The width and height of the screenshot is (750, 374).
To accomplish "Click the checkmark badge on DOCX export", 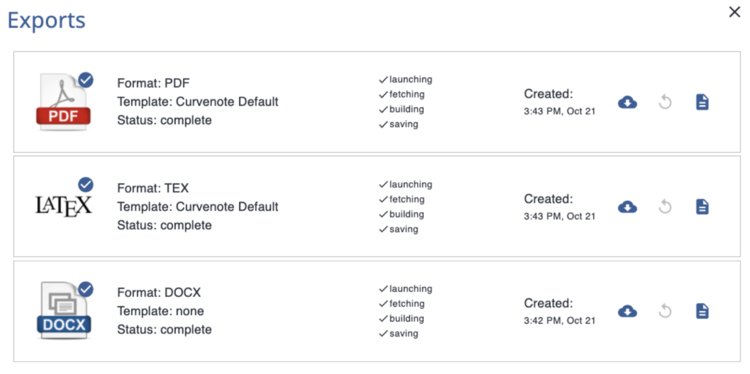I will (x=86, y=289).
